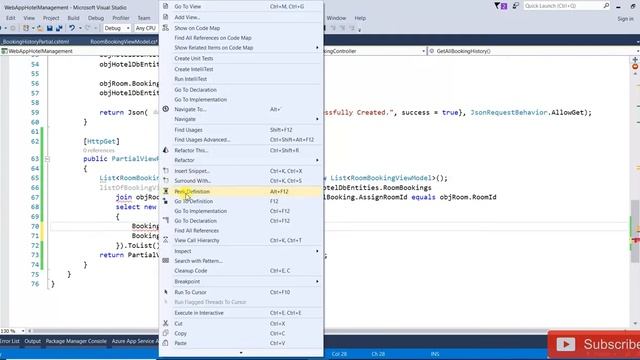This screenshot has width=640, height=360.
Task: Expand the Refactor submenu
Action: point(241,160)
